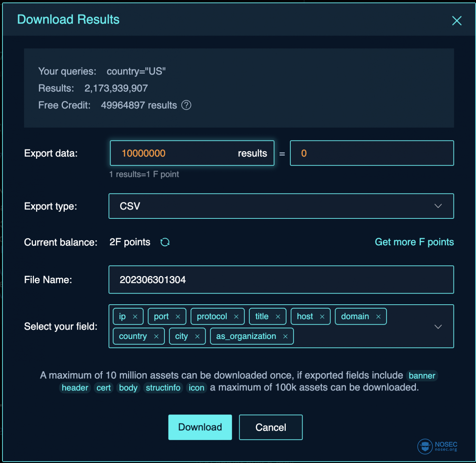Screen dimensions: 476x463
Task: Focus the Export data results input
Action: [192, 153]
